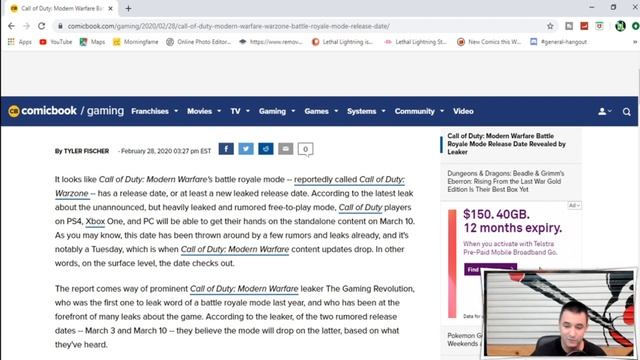Expand the Community menu
The image size is (640, 360).
419,111
